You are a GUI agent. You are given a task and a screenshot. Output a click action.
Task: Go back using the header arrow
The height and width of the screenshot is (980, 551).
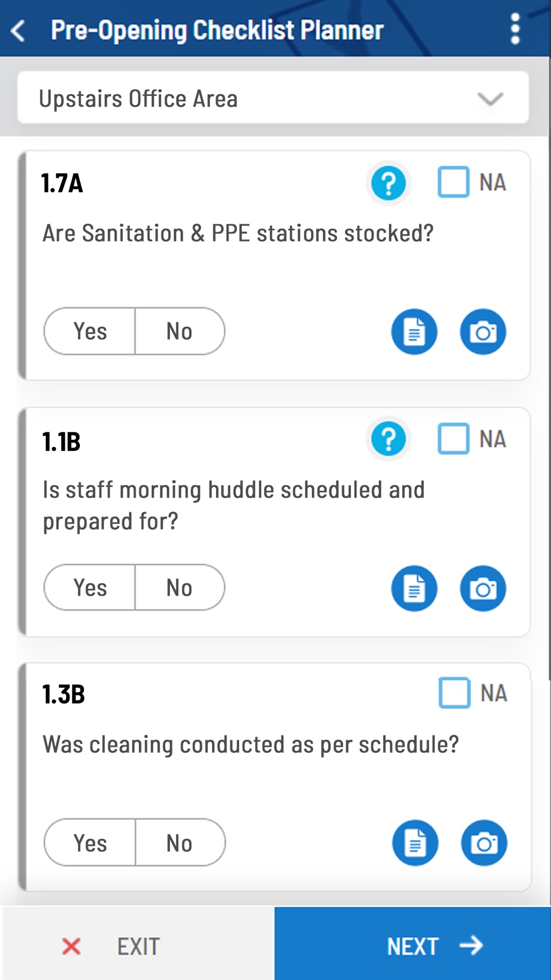18,30
